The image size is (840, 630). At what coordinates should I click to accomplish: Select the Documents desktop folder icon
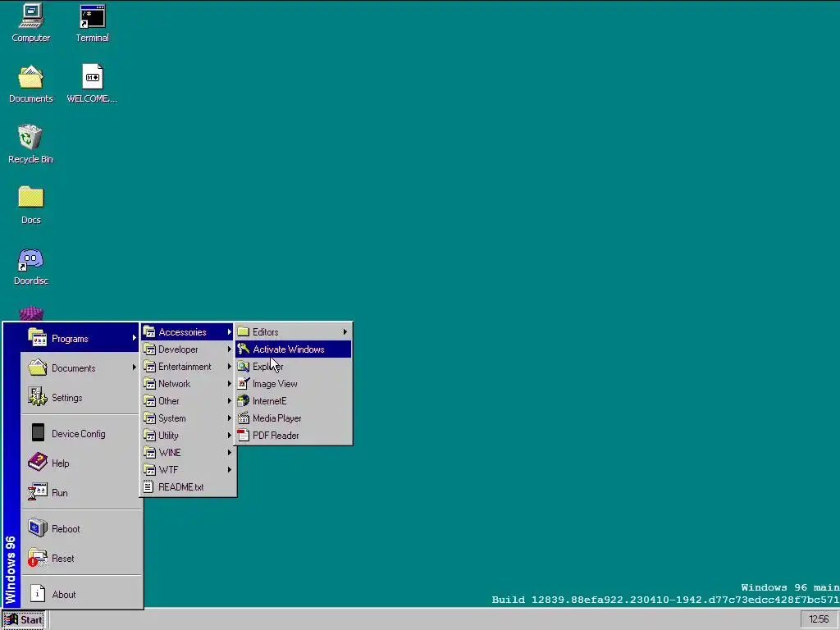coord(30,77)
